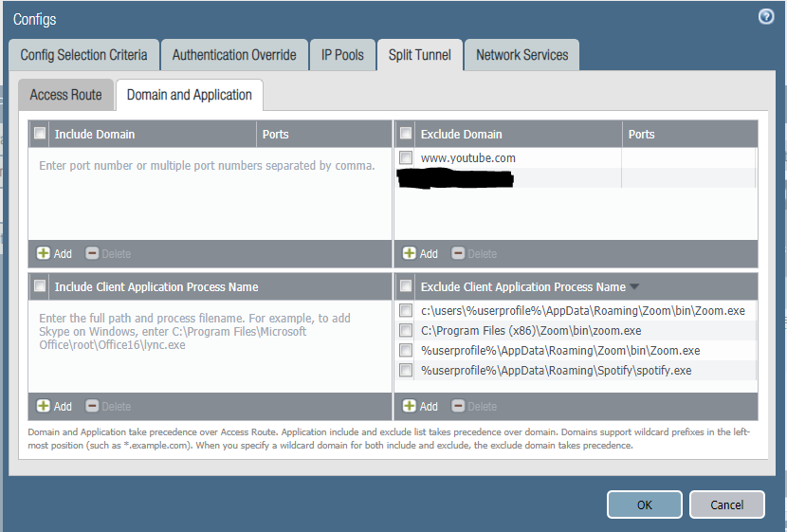Screen dimensions: 787x532
Task: Go to the Network Services tab
Action: (522, 55)
